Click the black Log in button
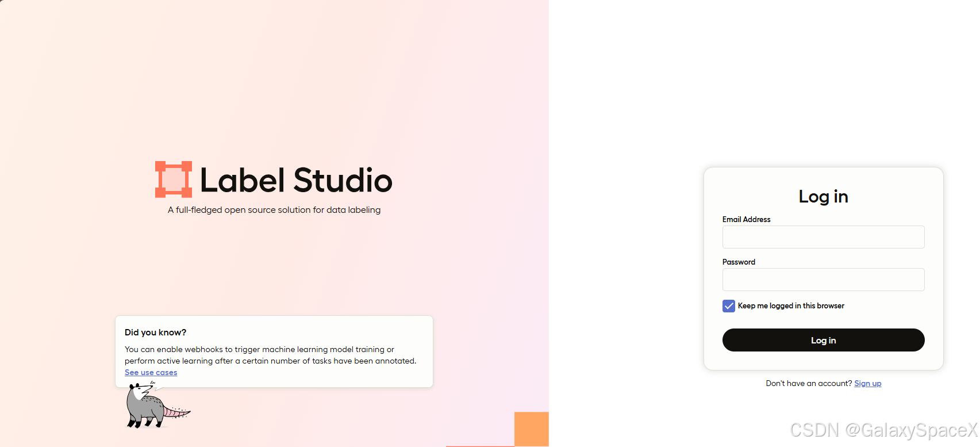Viewport: 980px width, 447px height. pos(823,340)
